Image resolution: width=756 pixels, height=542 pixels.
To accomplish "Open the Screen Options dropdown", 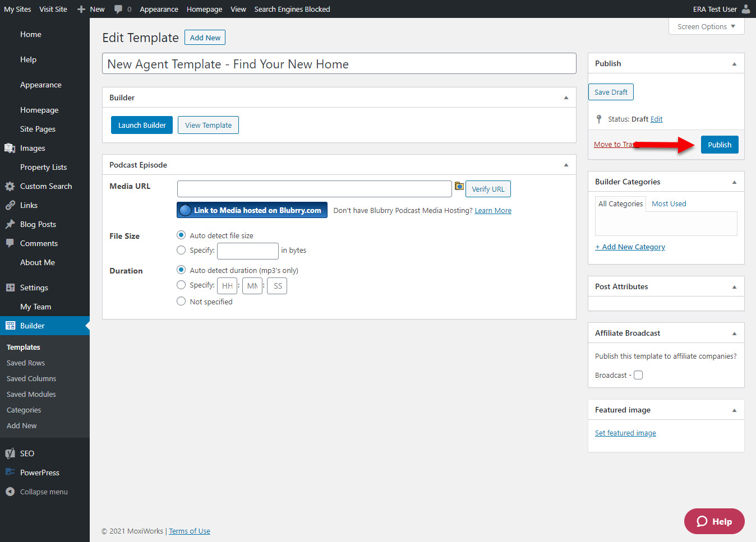I will [706, 26].
